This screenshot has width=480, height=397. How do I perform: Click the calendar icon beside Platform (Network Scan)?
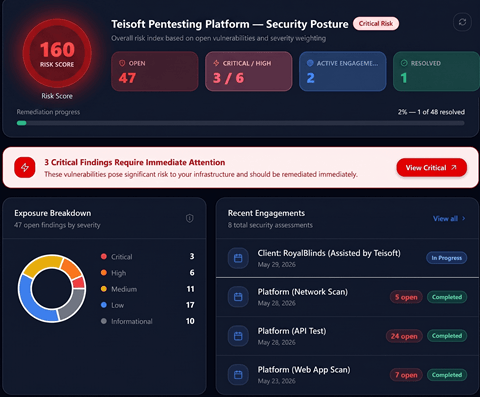pyautogui.click(x=238, y=297)
